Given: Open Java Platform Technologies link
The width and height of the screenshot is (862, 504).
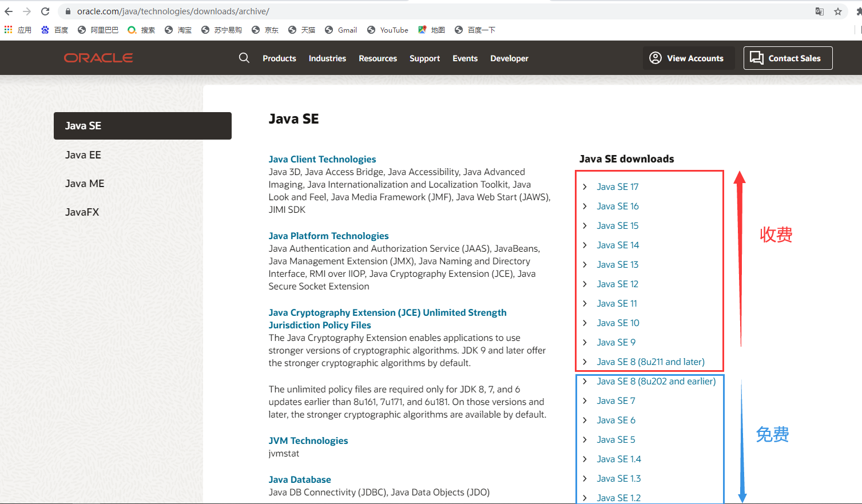Looking at the screenshot, I should tap(328, 236).
